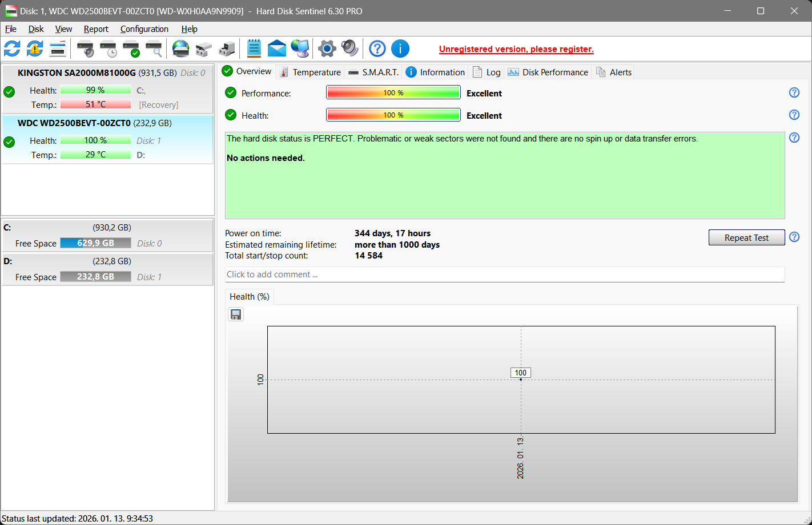Screen dimensions: 812x525
Task: Select the D: partition entry
Action: pyautogui.click(x=107, y=269)
